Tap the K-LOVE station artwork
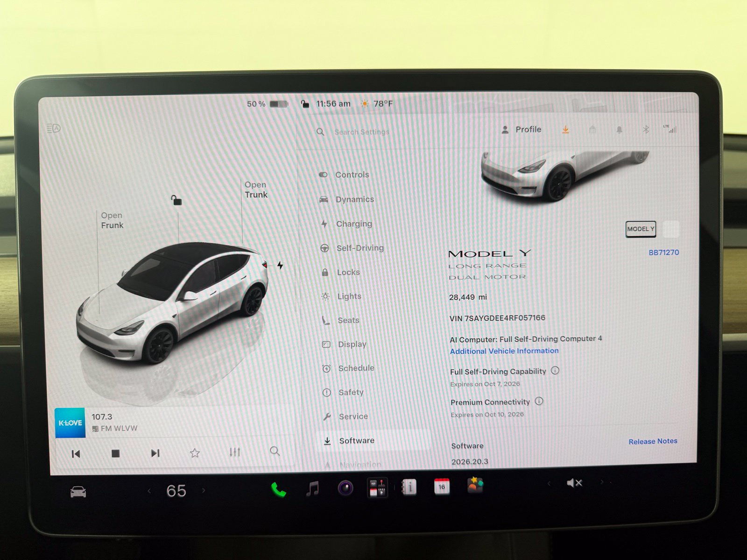Screen dimensions: 747x560 click(x=70, y=423)
